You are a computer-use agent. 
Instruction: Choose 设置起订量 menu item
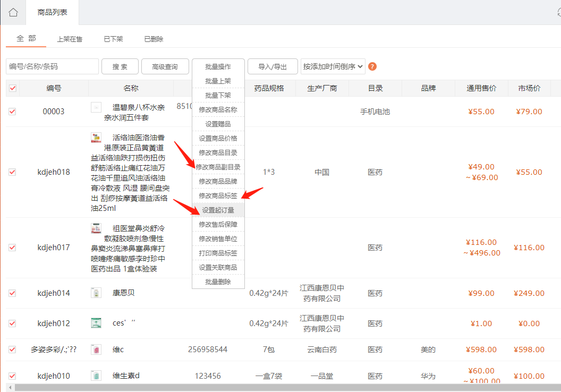tap(218, 210)
